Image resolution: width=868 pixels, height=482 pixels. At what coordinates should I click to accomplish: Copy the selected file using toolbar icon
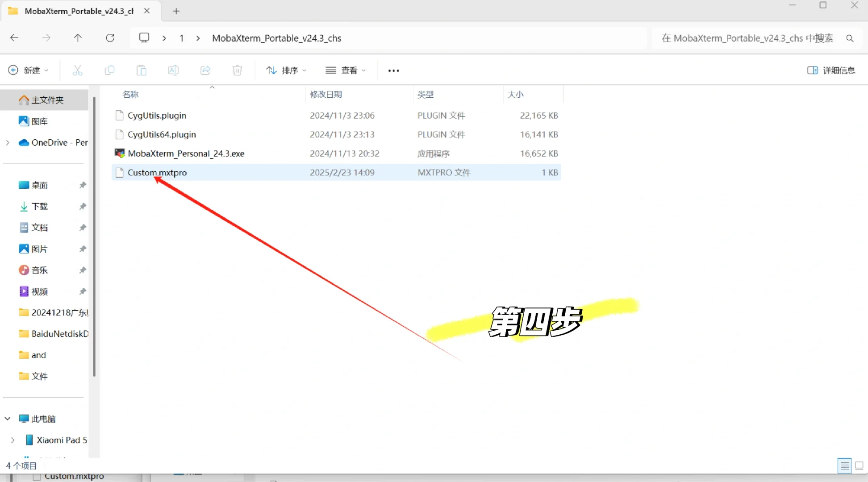[x=109, y=70]
